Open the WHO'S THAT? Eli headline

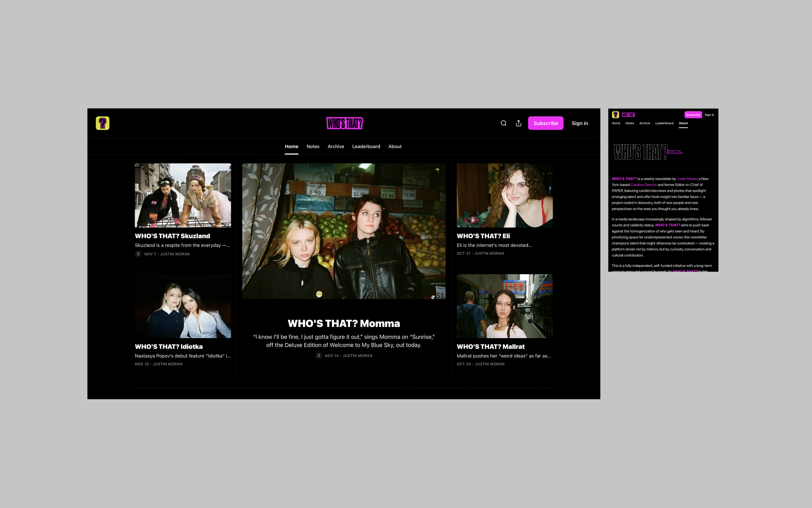[x=483, y=236]
